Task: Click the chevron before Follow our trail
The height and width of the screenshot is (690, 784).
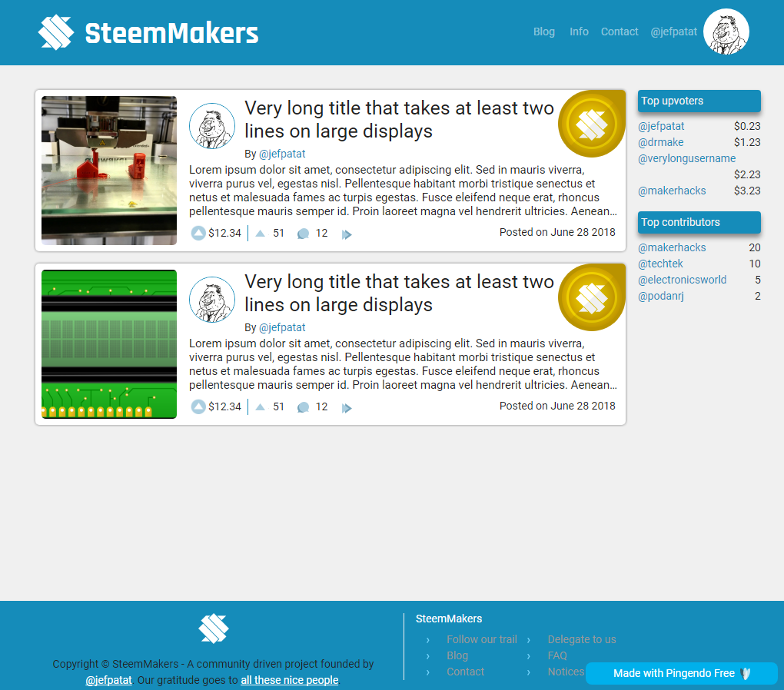Action: pos(427,639)
